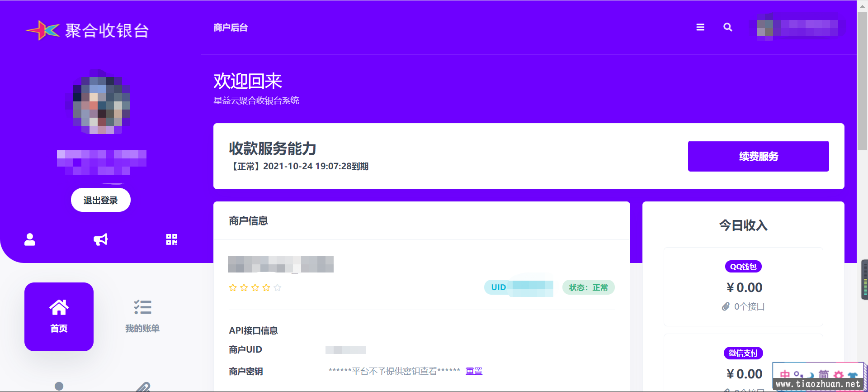Click the 微信支付 badge

[743, 353]
